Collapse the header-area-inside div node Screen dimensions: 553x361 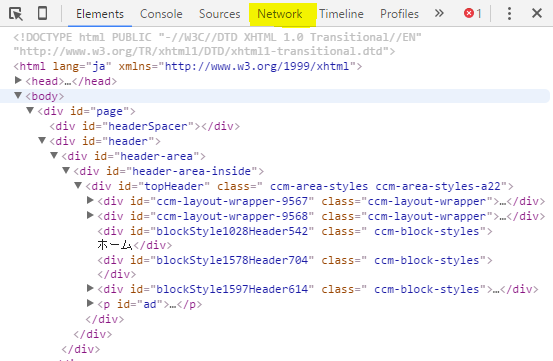(66, 171)
